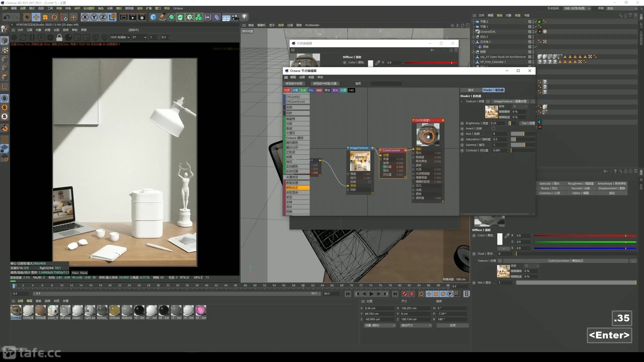Screen dimensions: 644x362
Task: Toggle the Gamma 伽马 animation dot
Action: point(462,145)
